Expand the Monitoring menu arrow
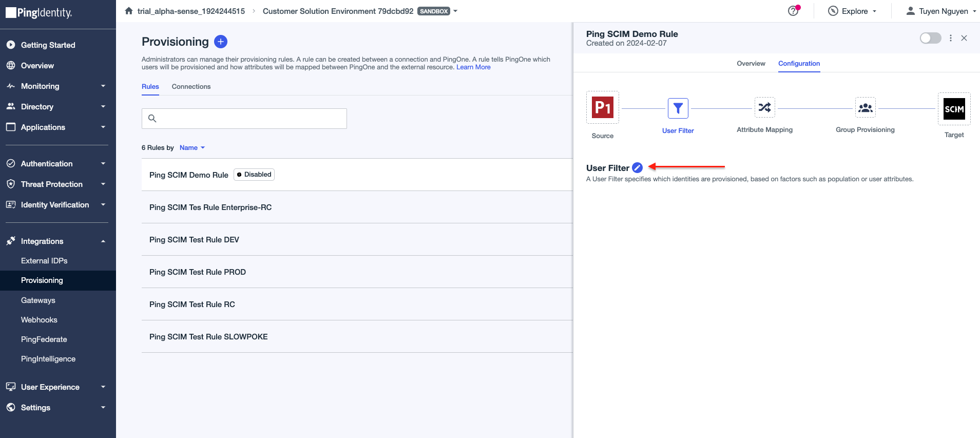Image resolution: width=980 pixels, height=438 pixels. [x=103, y=86]
